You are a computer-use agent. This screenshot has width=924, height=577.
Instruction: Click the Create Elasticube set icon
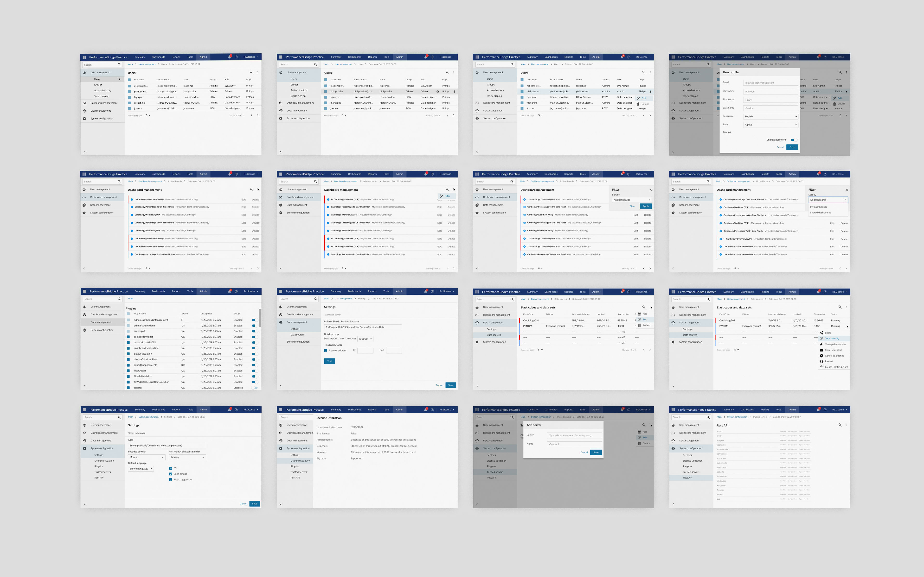coord(821,367)
